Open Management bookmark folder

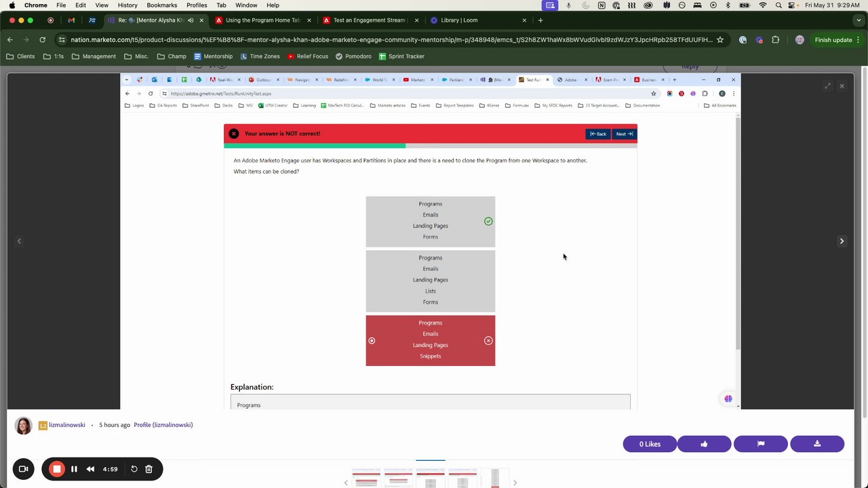click(x=94, y=56)
